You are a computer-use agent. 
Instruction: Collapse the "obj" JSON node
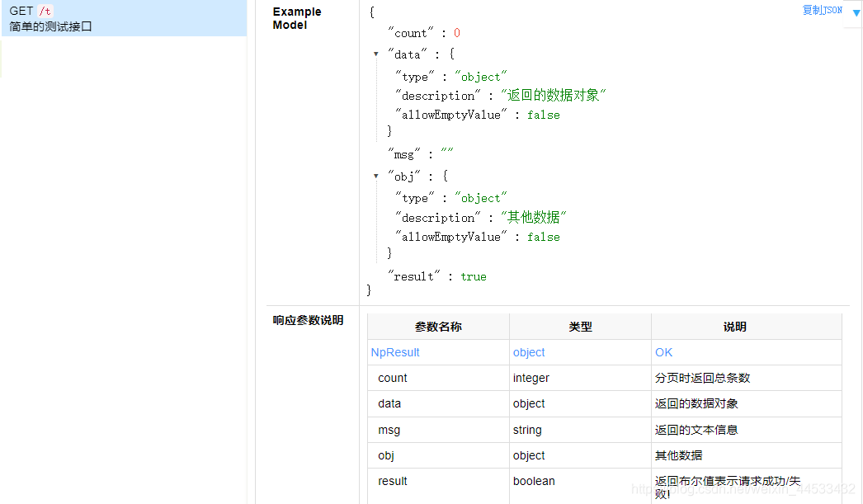coord(376,176)
